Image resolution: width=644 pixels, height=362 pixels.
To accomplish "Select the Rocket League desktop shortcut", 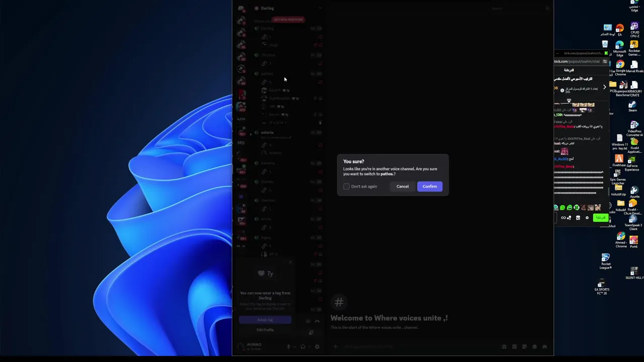I will (x=606, y=261).
